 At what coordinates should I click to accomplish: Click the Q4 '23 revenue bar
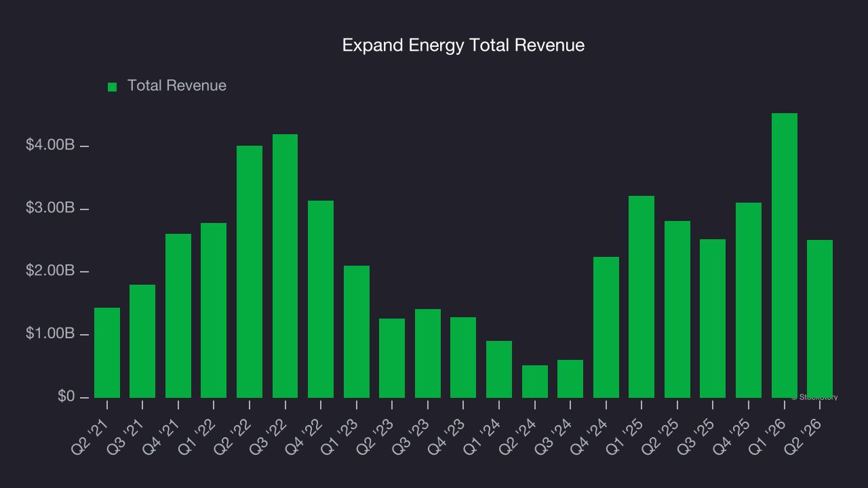[463, 357]
